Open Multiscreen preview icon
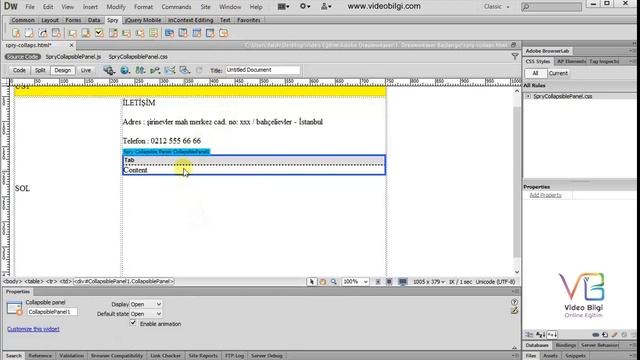The width and height of the screenshot is (640, 360). click(x=109, y=70)
